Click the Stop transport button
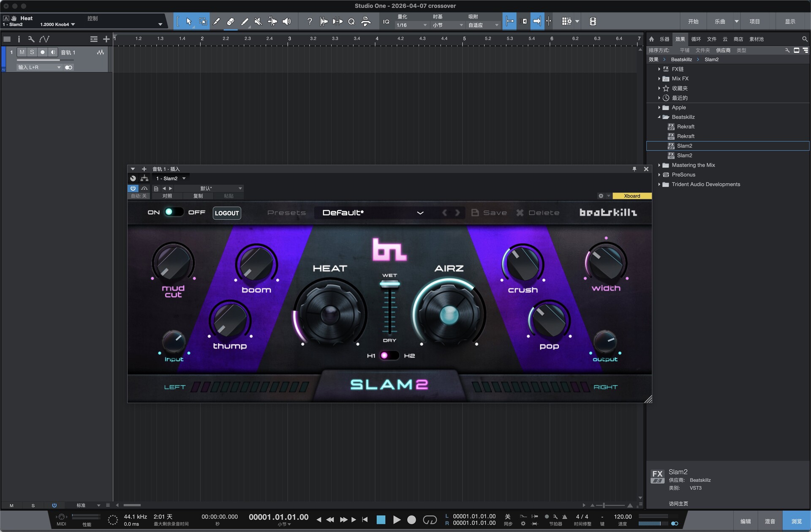 pos(381,520)
